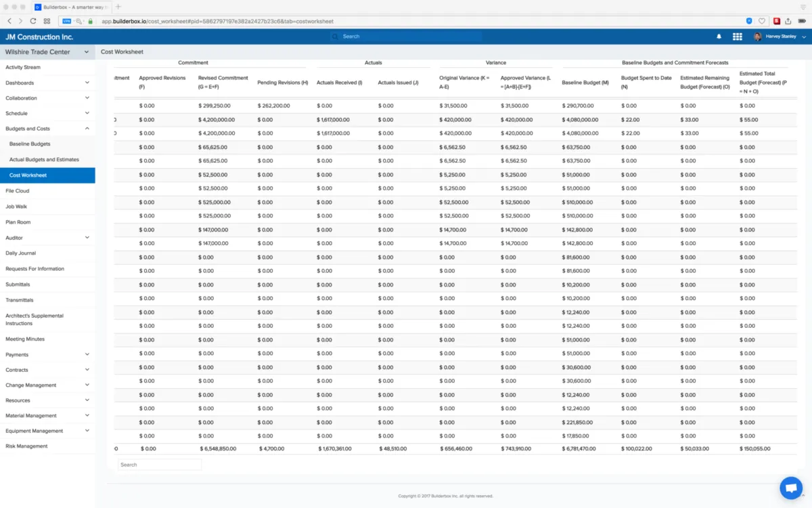Click Pending Revisions (H) column header
Image resolution: width=812 pixels, height=508 pixels.
(283, 83)
